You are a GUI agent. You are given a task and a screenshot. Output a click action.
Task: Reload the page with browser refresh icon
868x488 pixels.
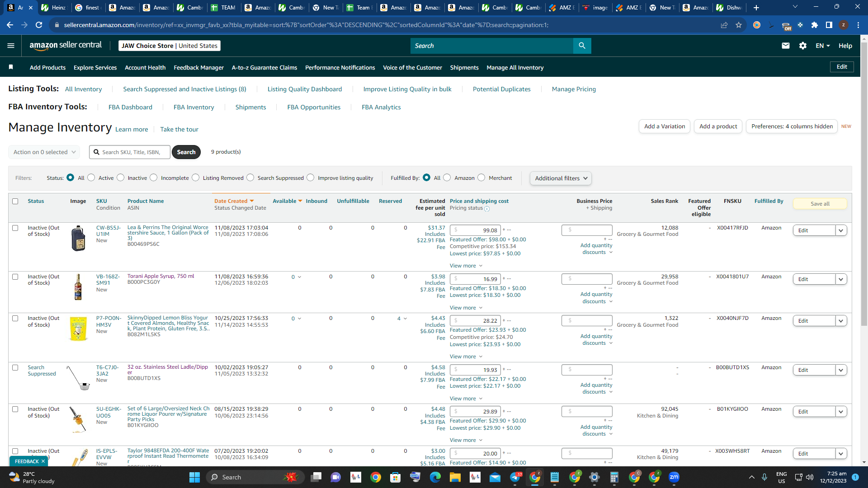point(39,25)
